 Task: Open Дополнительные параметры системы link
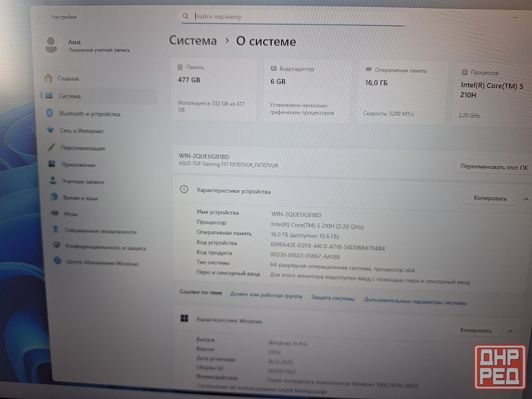pos(415,302)
